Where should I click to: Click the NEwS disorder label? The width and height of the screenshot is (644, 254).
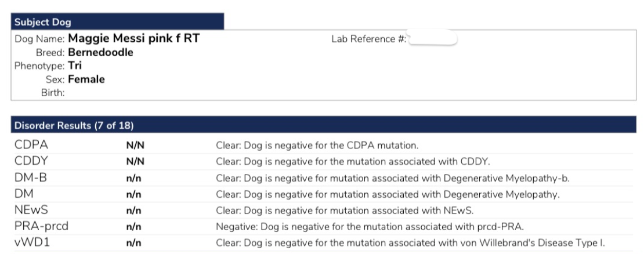(31, 210)
